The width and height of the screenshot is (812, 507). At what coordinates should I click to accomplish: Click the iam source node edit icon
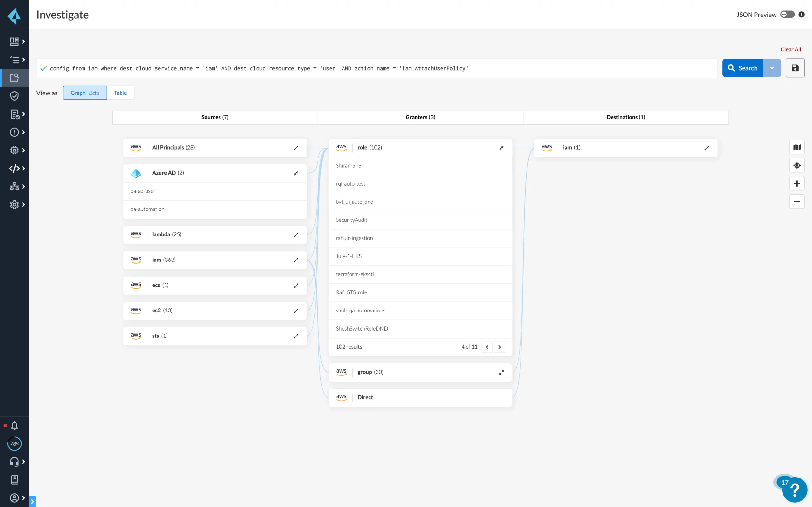coord(296,260)
